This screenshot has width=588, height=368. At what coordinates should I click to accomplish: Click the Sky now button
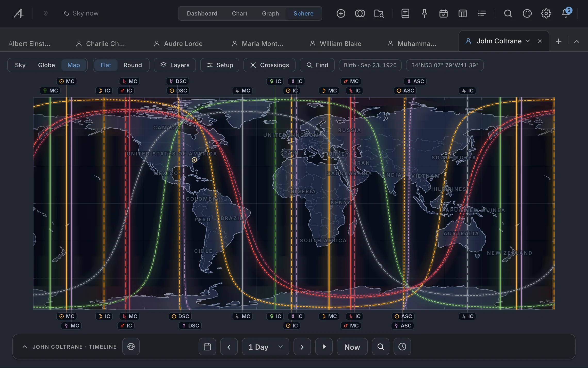pyautogui.click(x=81, y=13)
